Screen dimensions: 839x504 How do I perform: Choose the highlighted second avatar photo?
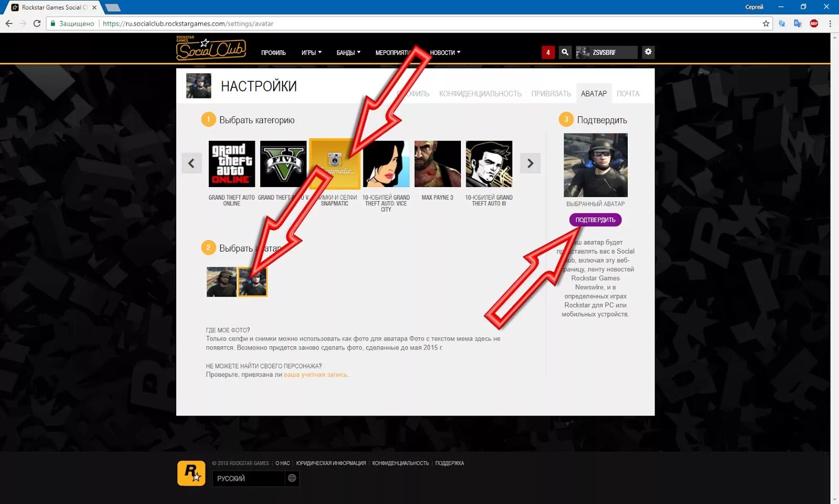[x=253, y=282]
